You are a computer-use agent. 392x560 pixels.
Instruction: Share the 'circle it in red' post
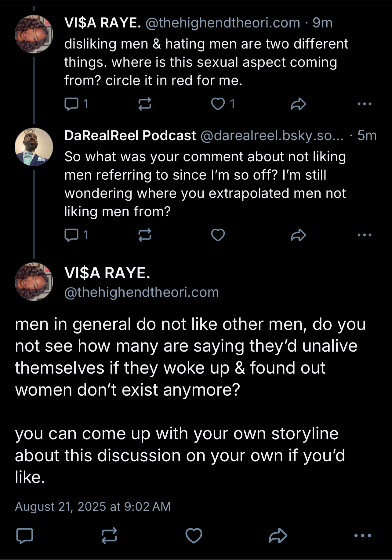[298, 104]
